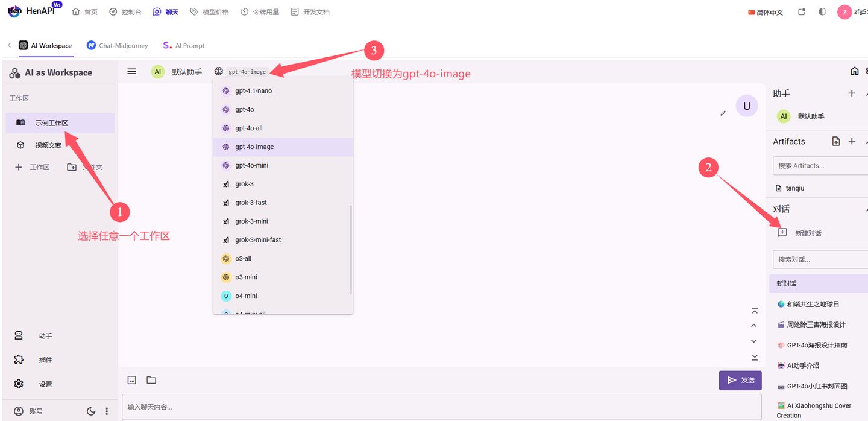View the 模型价格 pricing page
This screenshot has height=421, width=868.
(209, 12)
